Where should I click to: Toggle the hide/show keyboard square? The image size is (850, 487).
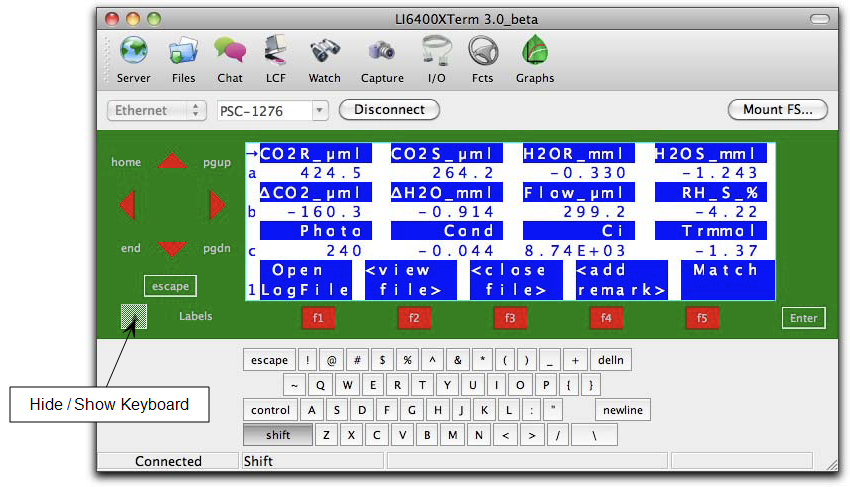[133, 316]
